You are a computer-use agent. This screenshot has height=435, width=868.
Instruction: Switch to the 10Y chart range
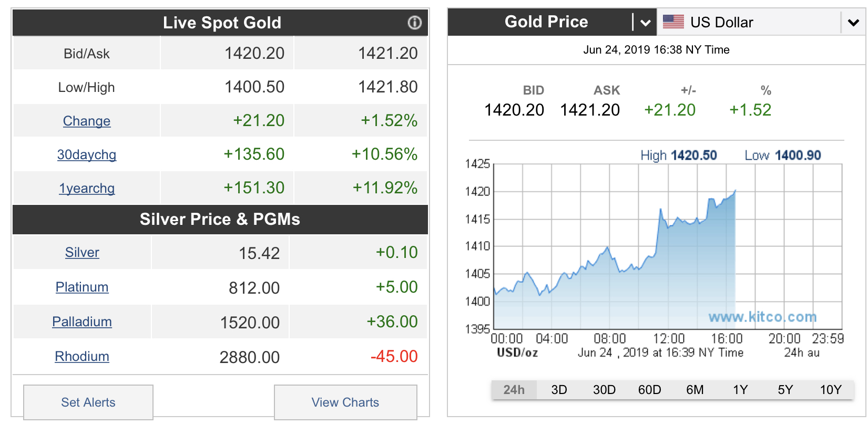point(831,390)
